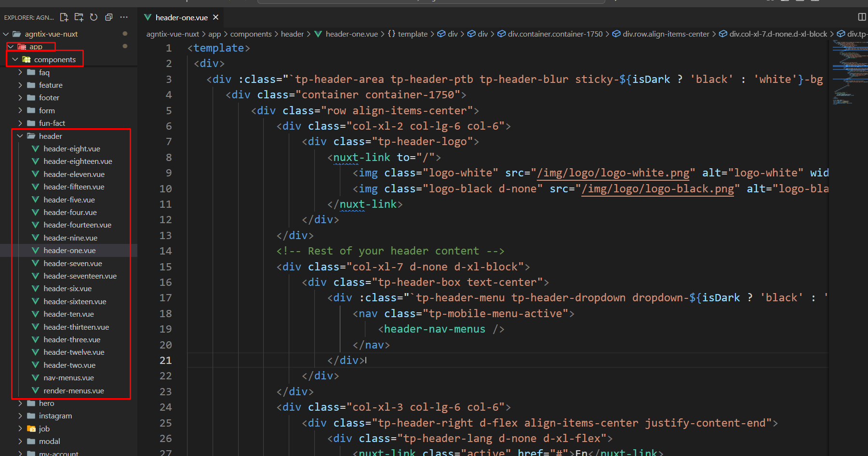Follow the logo-white.png image path link

613,173
